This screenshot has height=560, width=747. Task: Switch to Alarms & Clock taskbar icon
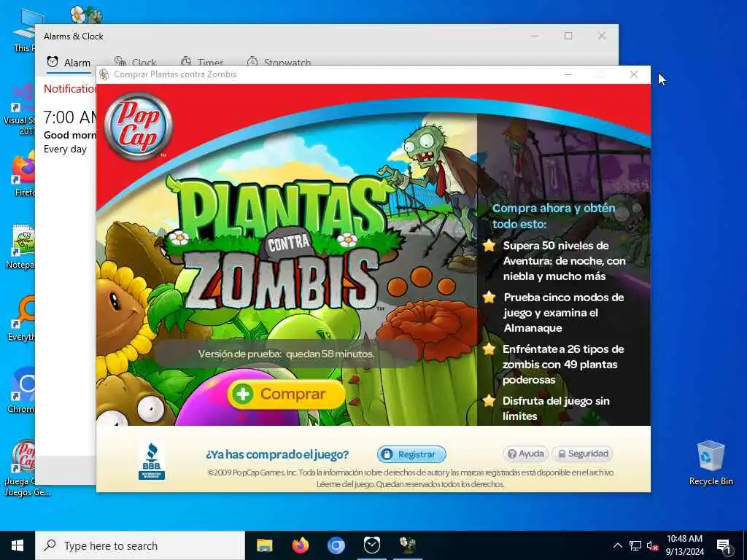click(371, 545)
